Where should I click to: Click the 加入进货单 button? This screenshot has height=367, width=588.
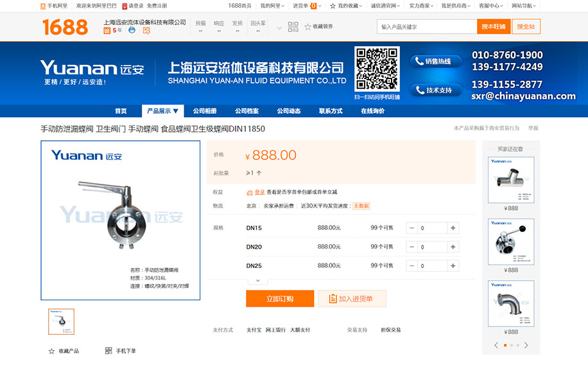pyautogui.click(x=352, y=299)
